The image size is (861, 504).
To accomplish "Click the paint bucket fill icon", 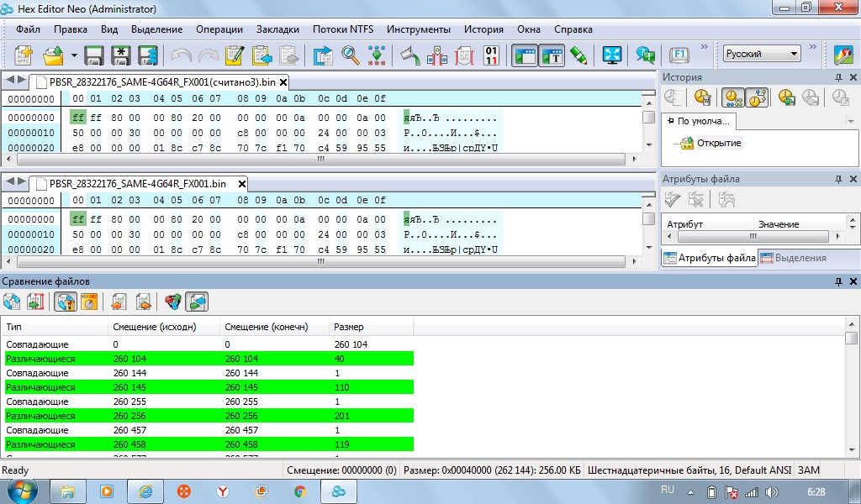I will [x=409, y=55].
